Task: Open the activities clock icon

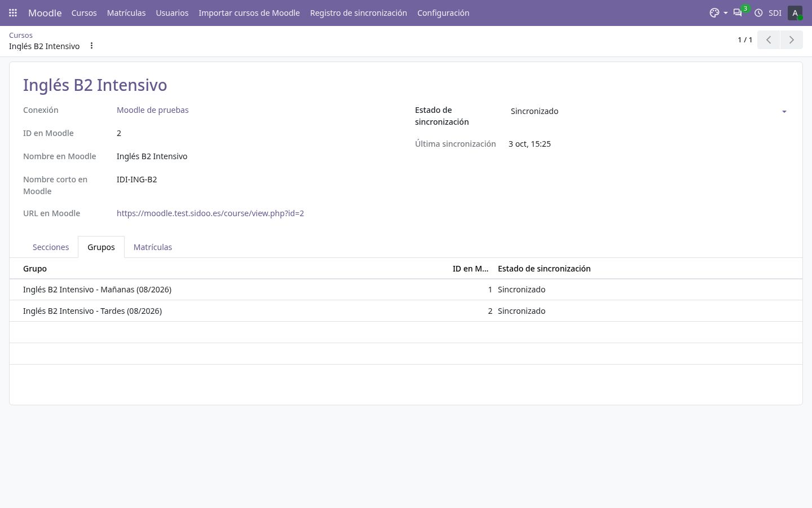Action: click(758, 12)
